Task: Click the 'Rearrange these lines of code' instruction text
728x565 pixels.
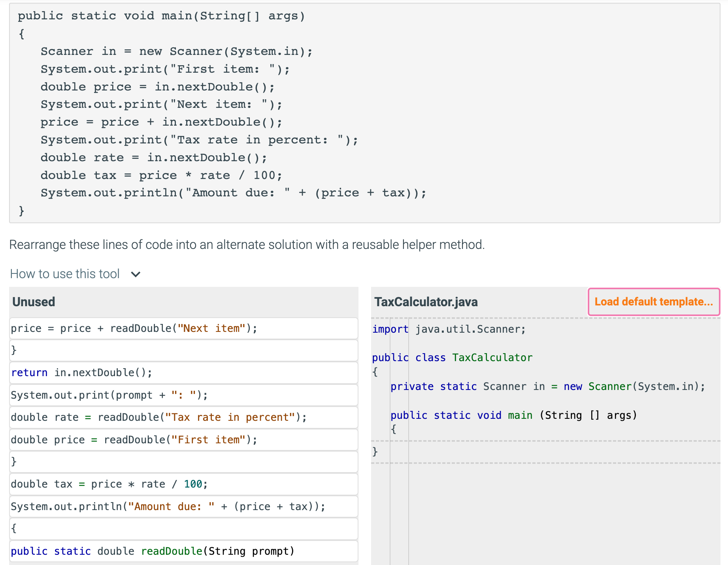Action: (x=247, y=245)
